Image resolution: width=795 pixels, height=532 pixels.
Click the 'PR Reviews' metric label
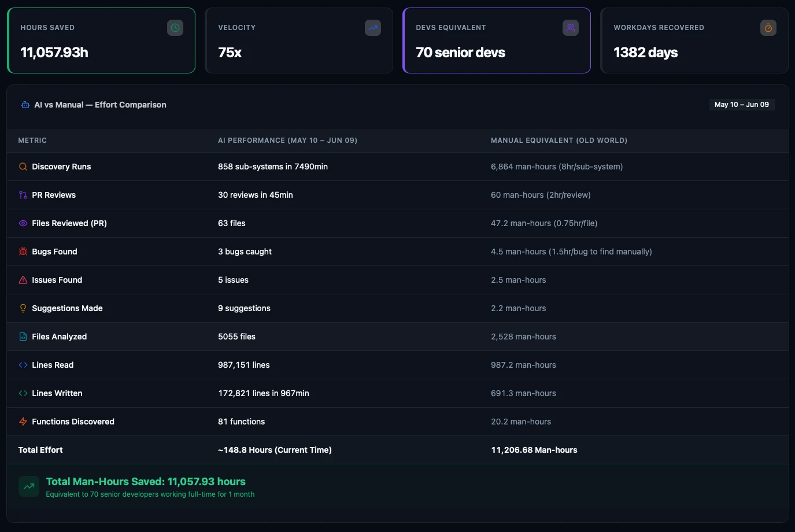54,195
